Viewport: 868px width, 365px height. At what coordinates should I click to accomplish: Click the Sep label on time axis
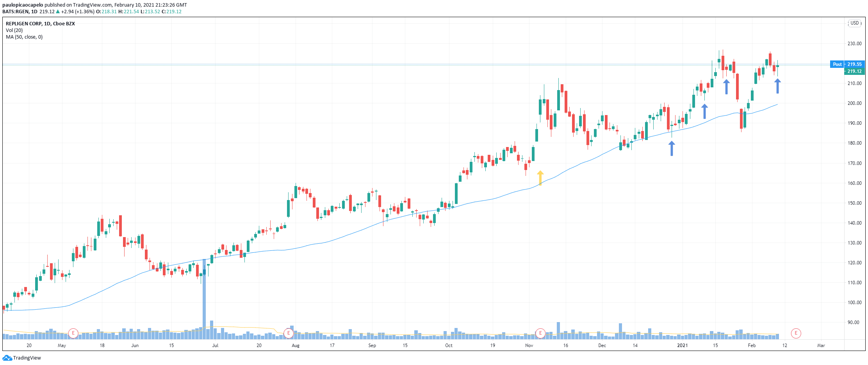pyautogui.click(x=372, y=346)
